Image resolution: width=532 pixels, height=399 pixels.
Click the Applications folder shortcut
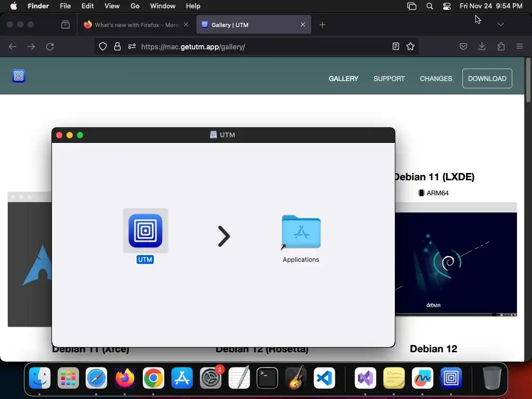(x=301, y=232)
